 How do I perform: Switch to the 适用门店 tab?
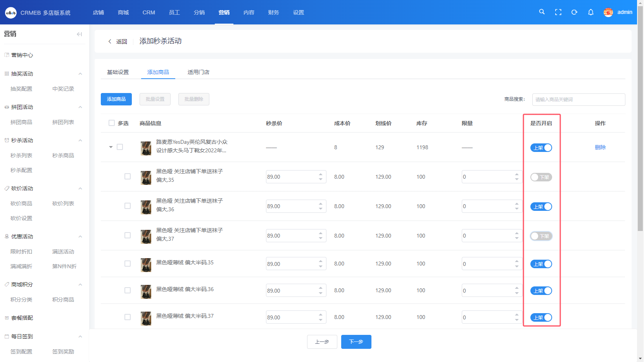pyautogui.click(x=199, y=72)
